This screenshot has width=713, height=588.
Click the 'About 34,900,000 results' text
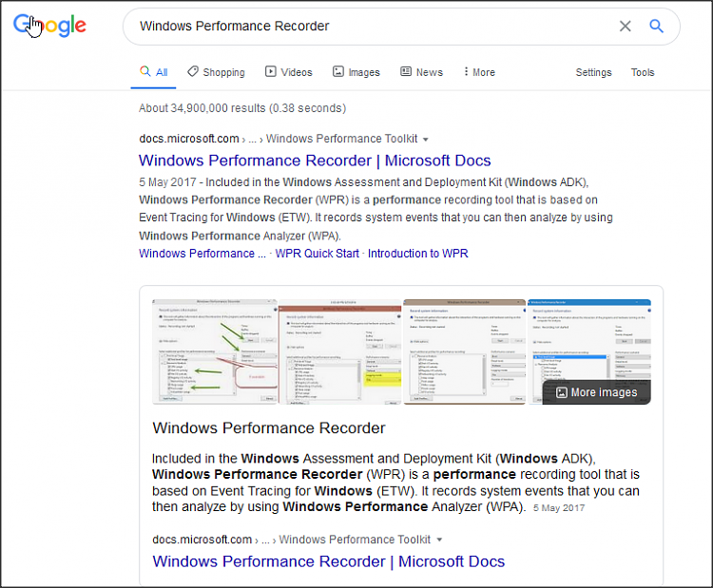242,108
